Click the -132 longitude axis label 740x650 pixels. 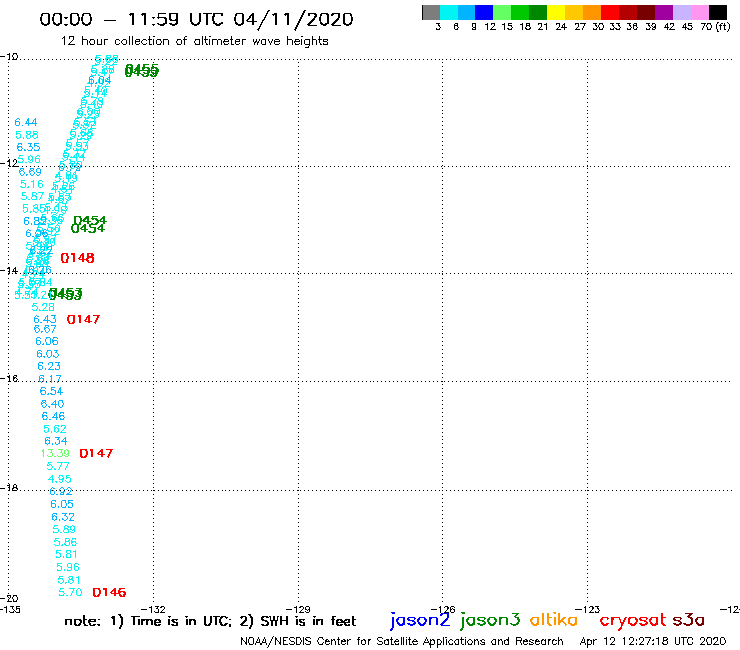(x=153, y=609)
